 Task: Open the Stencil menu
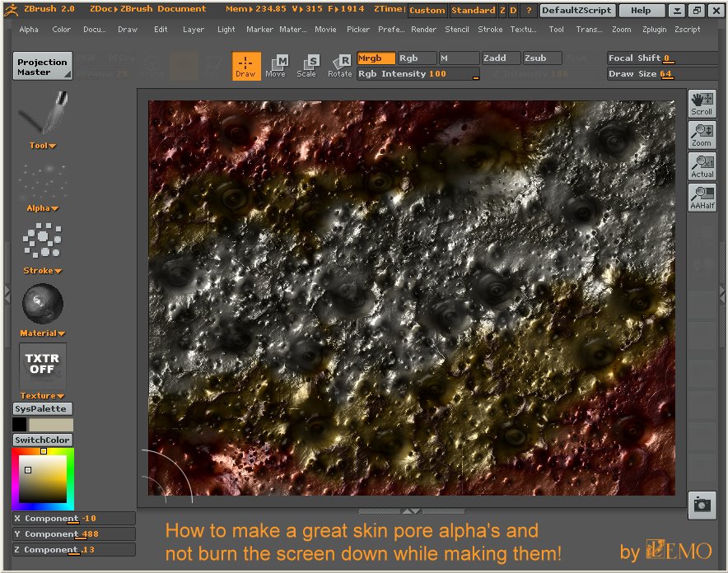click(x=457, y=30)
